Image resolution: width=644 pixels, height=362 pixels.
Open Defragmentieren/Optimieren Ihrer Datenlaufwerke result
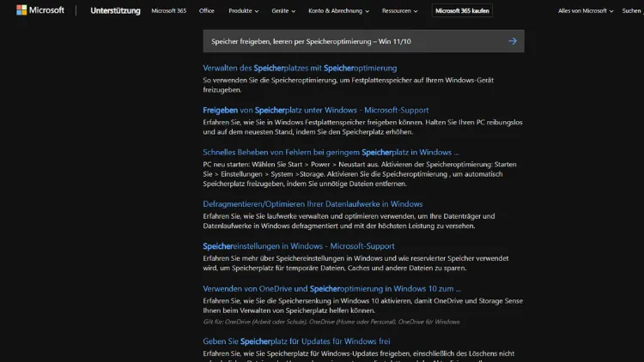coord(313,204)
